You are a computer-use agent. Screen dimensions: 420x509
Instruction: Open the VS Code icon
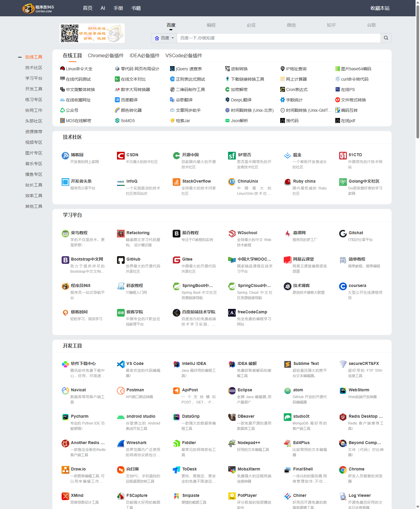(x=121, y=364)
